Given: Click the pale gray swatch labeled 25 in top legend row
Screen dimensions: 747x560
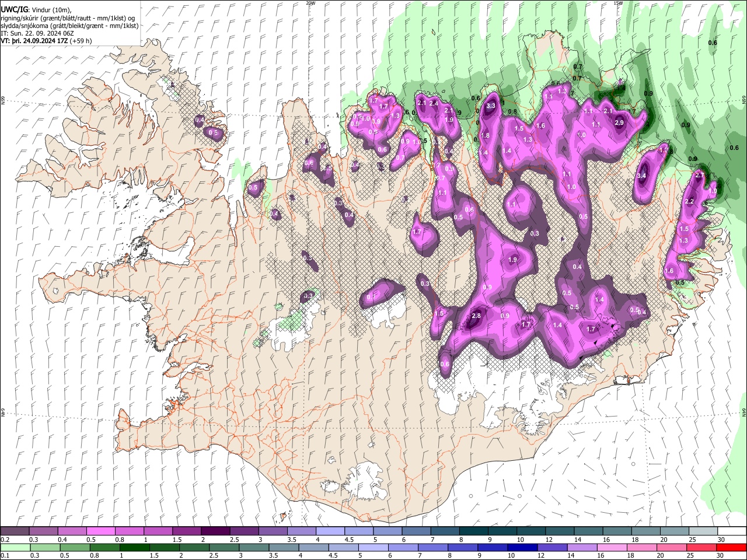Looking at the screenshot, I should point(702,531).
